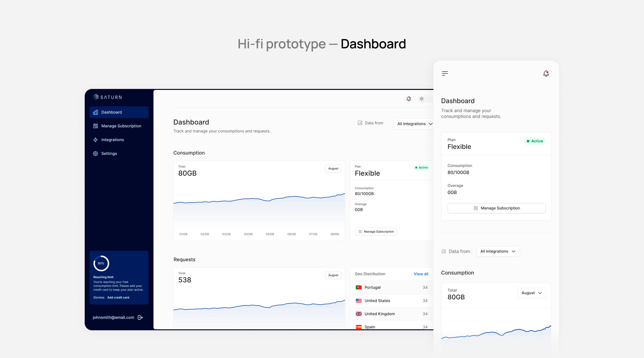This screenshot has width=644, height=358.
Task: Toggle the light/dark theme switch
Action: point(422,99)
